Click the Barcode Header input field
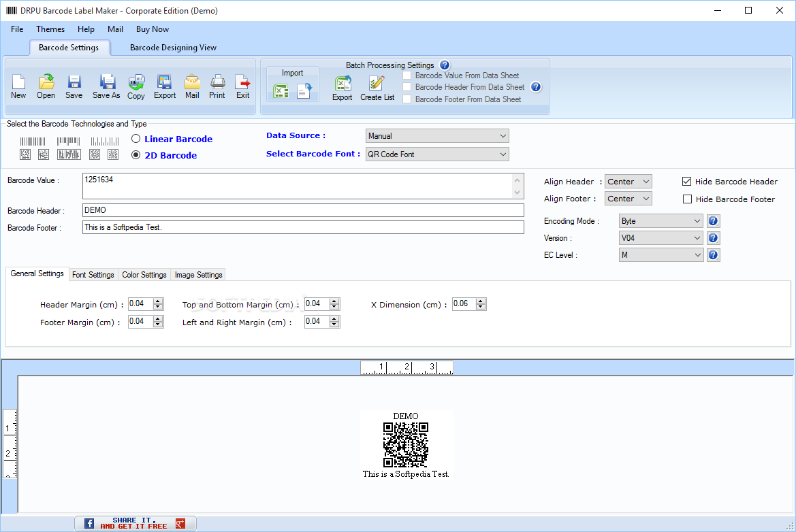Image resolution: width=796 pixels, height=532 pixels. click(x=303, y=210)
